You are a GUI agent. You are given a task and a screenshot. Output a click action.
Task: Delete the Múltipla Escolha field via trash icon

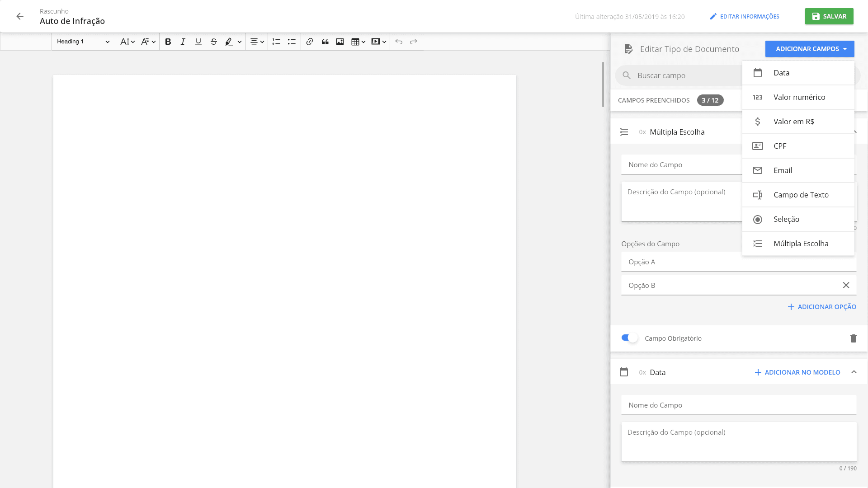(853, 338)
